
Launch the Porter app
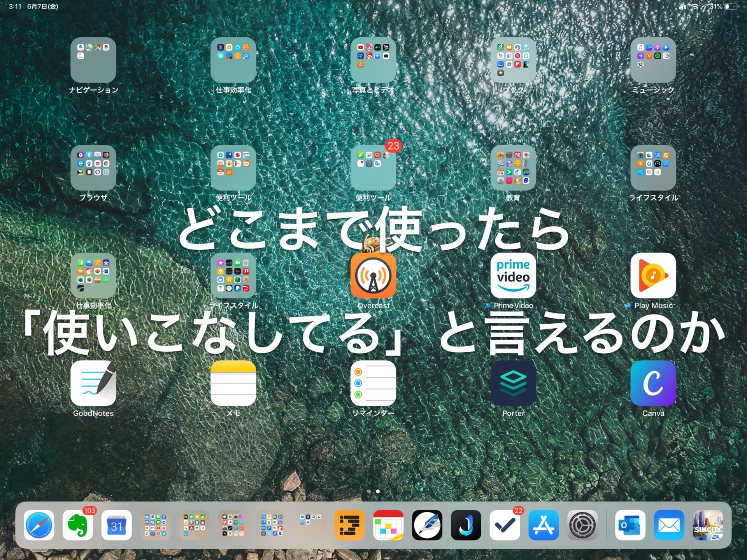coord(513,383)
